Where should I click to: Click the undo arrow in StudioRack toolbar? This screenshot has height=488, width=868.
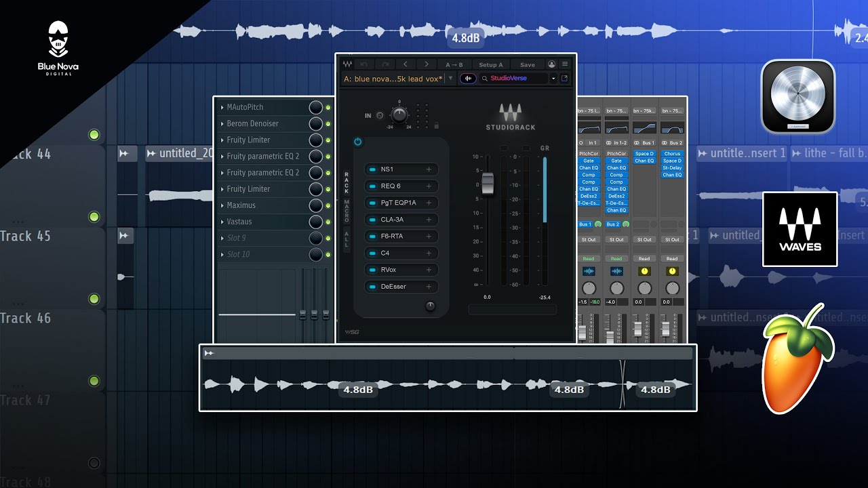coord(364,64)
